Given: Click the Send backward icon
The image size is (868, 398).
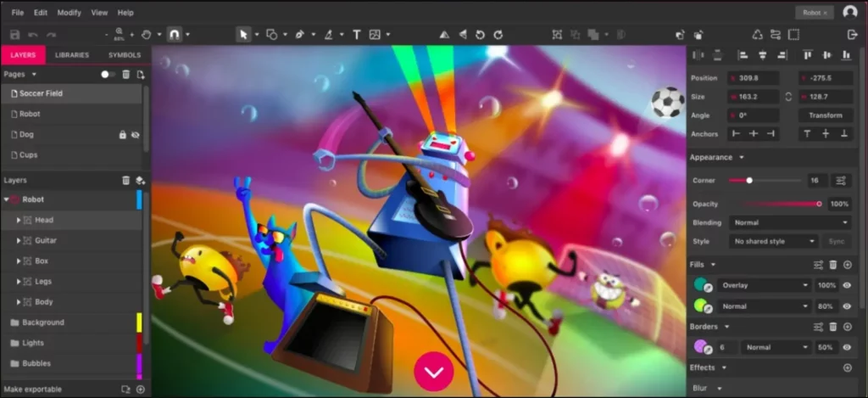Looking at the screenshot, I should [698, 34].
